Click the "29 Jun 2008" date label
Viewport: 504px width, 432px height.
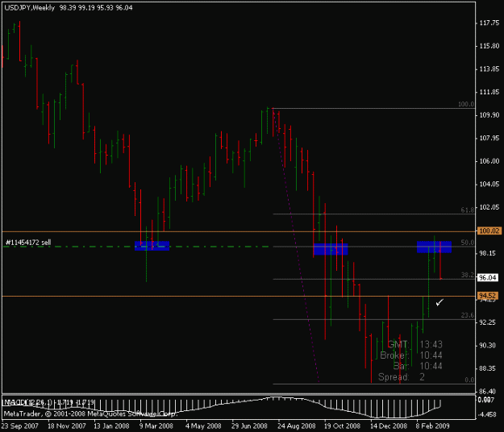tap(249, 426)
